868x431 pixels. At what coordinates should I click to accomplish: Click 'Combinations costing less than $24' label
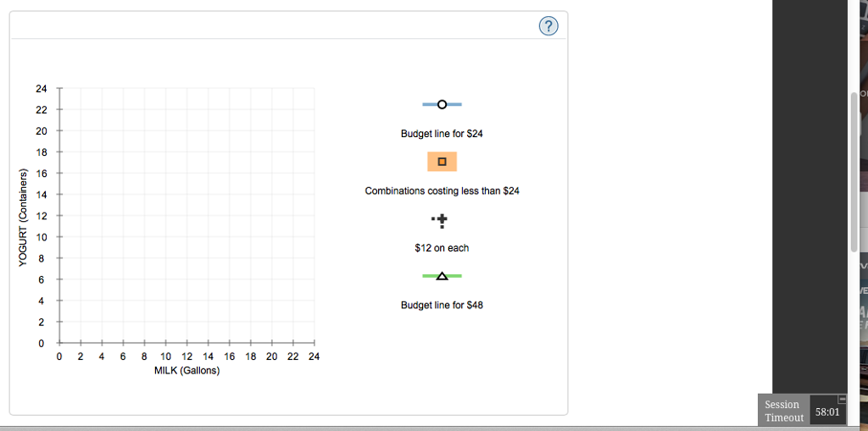pos(442,191)
